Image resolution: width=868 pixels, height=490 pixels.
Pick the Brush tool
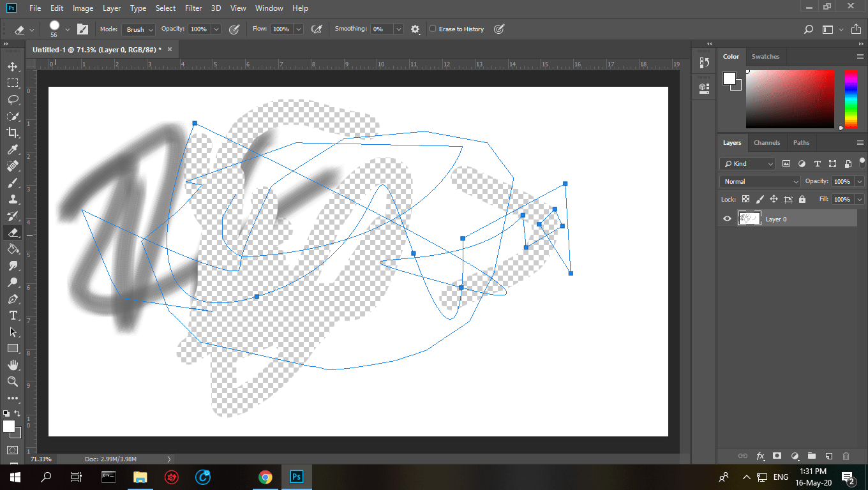point(13,182)
